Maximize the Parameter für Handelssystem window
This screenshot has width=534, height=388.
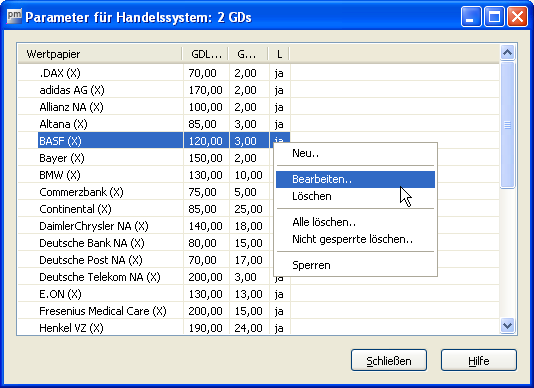click(494, 16)
